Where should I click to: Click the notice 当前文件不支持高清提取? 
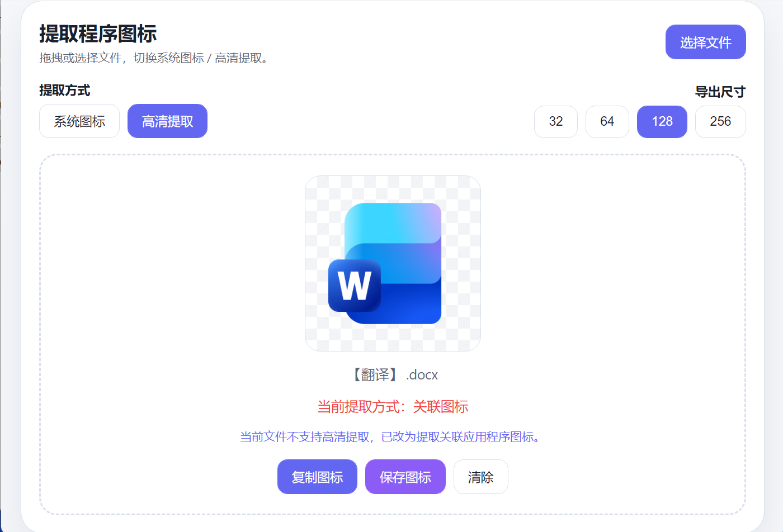[305, 436]
